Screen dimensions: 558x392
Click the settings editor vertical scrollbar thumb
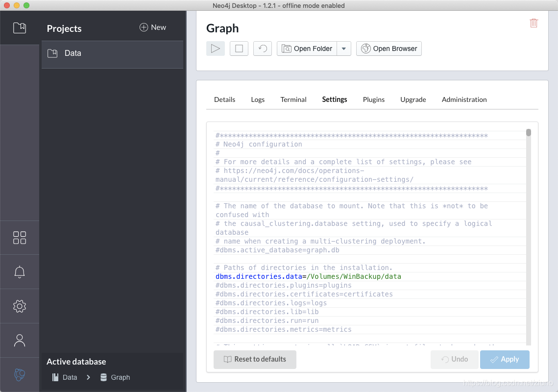529,132
